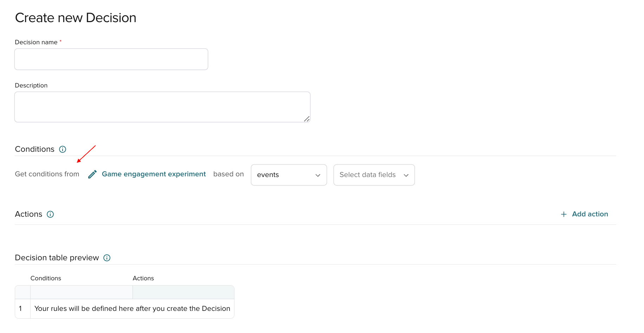Screen dimensions: 644x333
Task: Click the Conditions info icon
Action: pos(63,149)
